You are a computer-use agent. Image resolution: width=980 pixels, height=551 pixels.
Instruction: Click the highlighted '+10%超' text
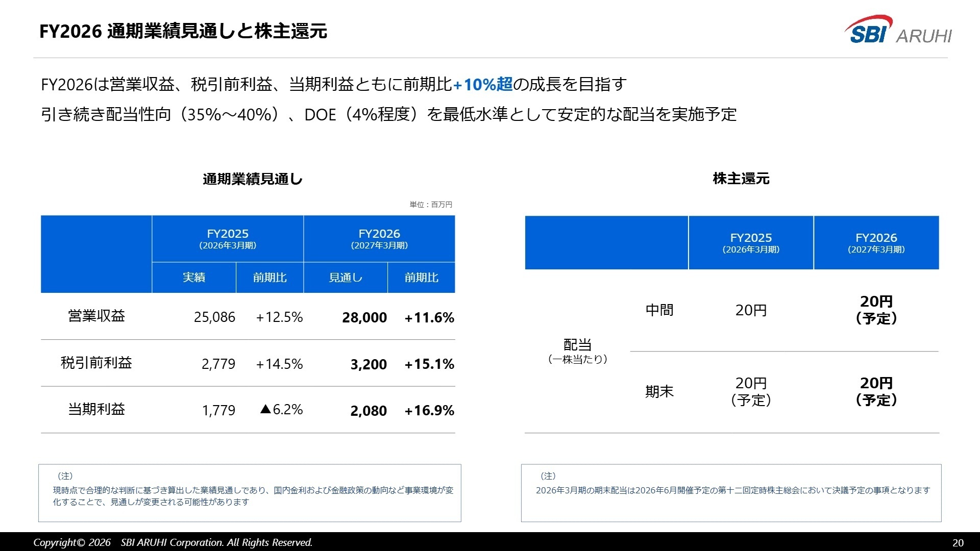[482, 84]
